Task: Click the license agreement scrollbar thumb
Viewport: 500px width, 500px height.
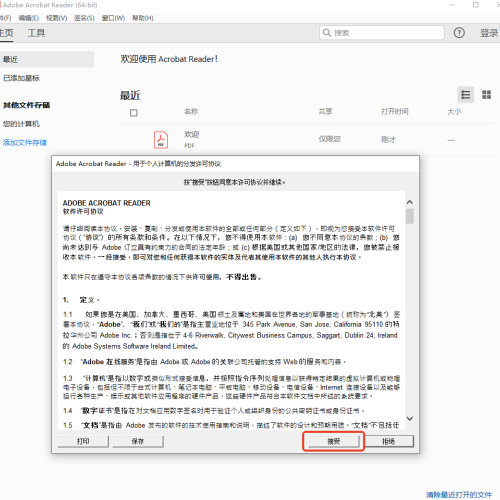Action: tap(410, 216)
